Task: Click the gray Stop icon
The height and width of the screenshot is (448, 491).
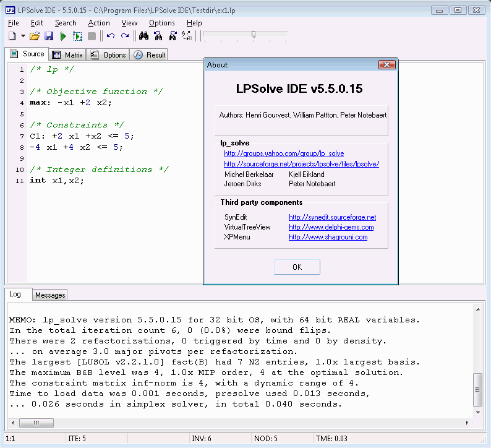Action: click(92, 37)
